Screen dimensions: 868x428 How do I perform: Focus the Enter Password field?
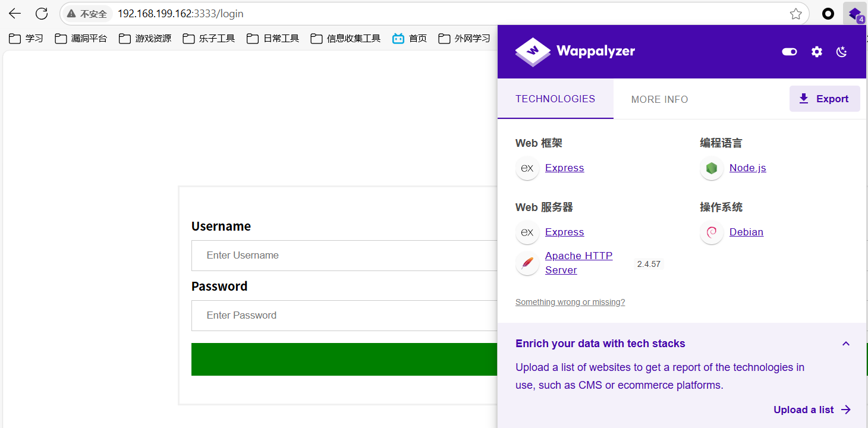(x=344, y=316)
